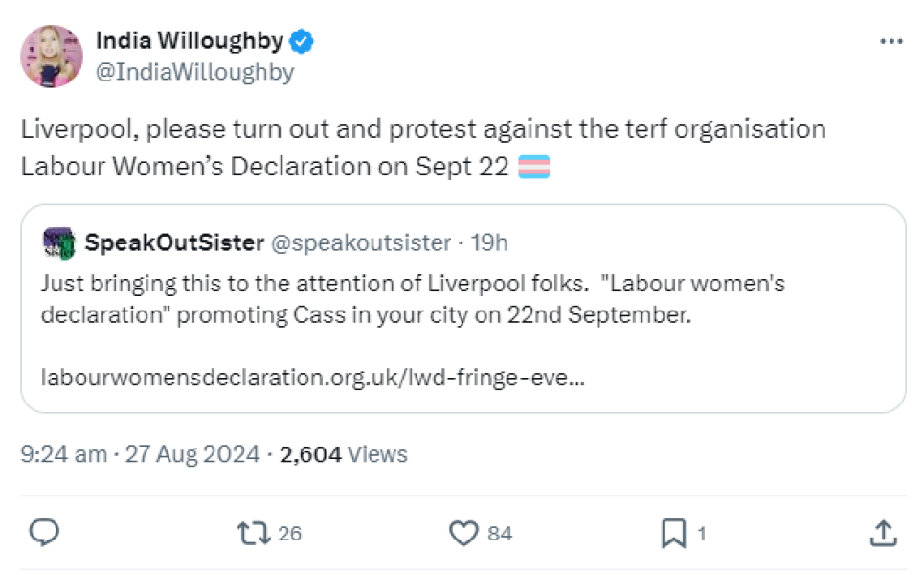Image resolution: width=924 pixels, height=575 pixels.
Task: Open the quoted tweet's 19h timestamp
Action: coord(490,243)
